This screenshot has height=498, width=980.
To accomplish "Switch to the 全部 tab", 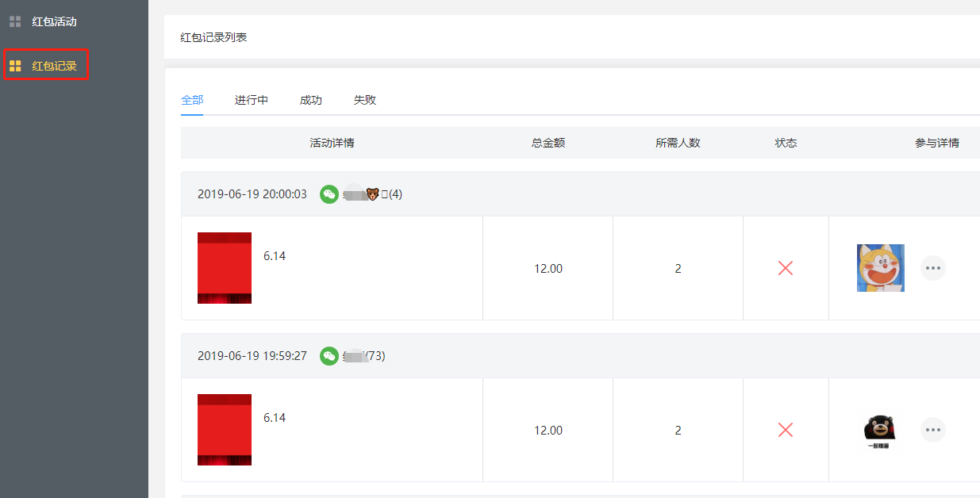I will pyautogui.click(x=192, y=100).
